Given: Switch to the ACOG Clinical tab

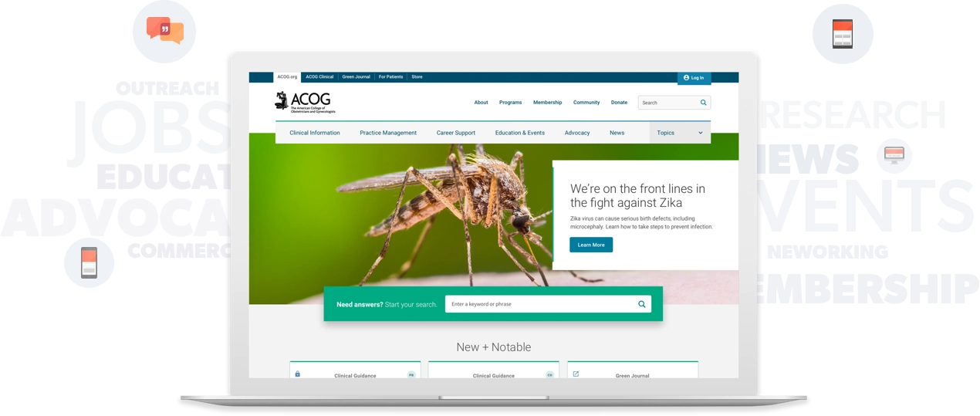Looking at the screenshot, I should click(x=319, y=77).
